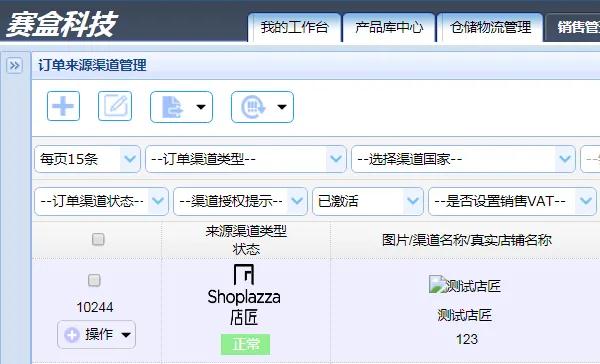Open the 订单渠道类型 dropdown

[x=246, y=159]
